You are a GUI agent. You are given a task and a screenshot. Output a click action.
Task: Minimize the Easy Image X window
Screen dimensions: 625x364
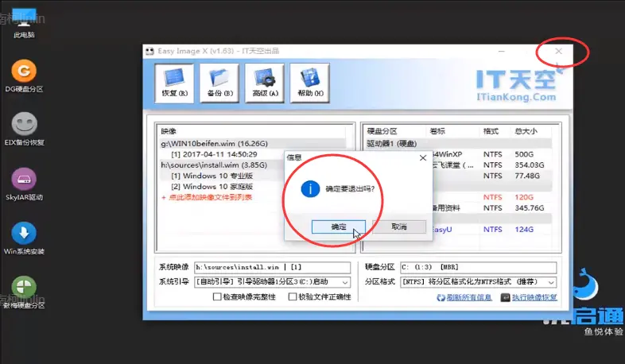(x=502, y=51)
